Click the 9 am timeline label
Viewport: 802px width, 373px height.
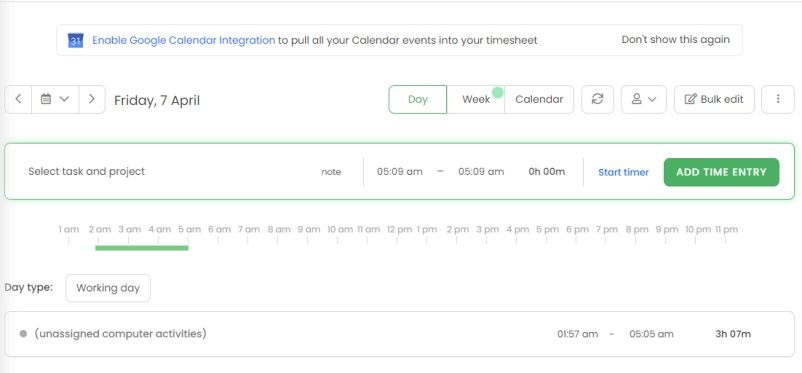tap(309, 229)
